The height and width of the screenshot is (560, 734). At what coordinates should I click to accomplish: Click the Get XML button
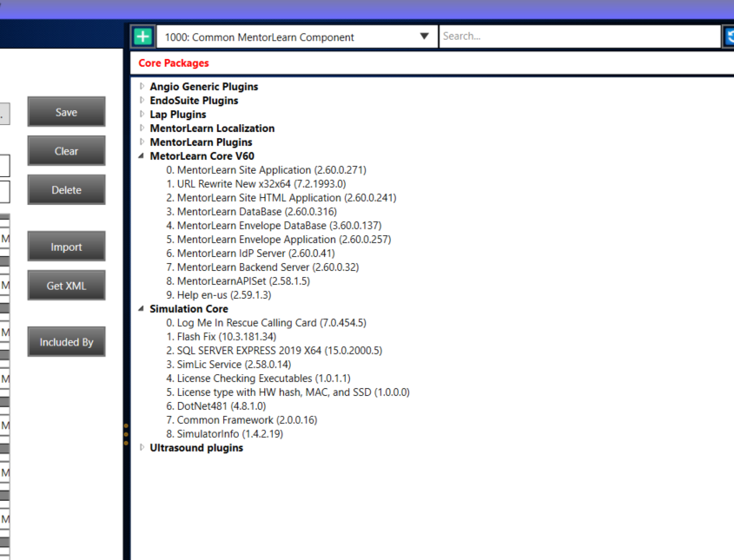click(67, 286)
